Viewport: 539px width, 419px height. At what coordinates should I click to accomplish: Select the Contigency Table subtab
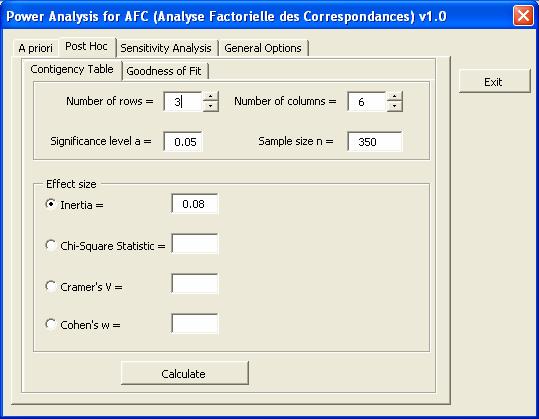(72, 69)
